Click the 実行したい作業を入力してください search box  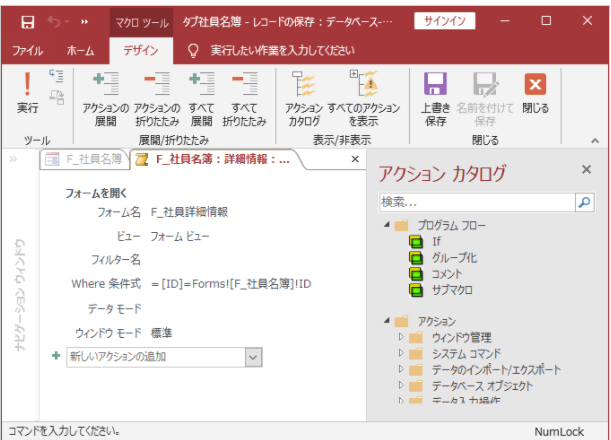click(283, 51)
